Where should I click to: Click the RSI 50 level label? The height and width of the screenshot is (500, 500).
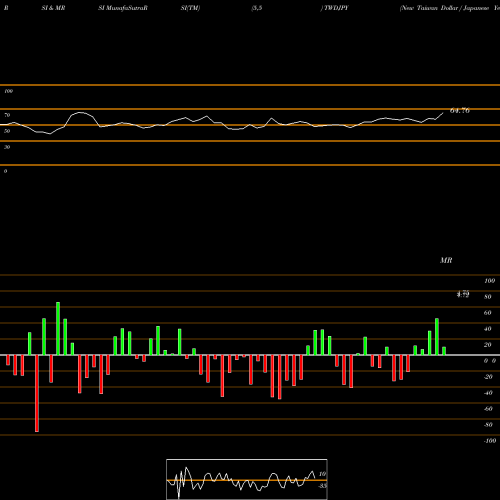click(7, 131)
